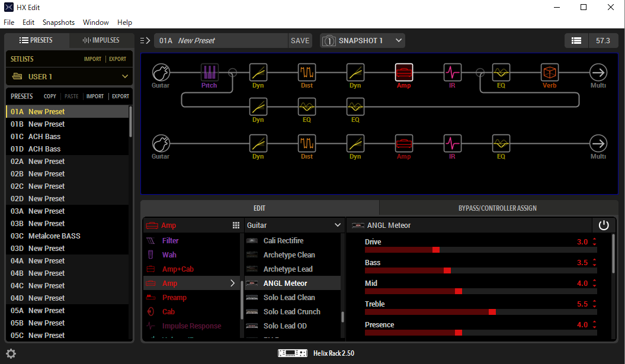The height and width of the screenshot is (364, 625).
Task: Click the Helix Rack device icon
Action: 293,353
